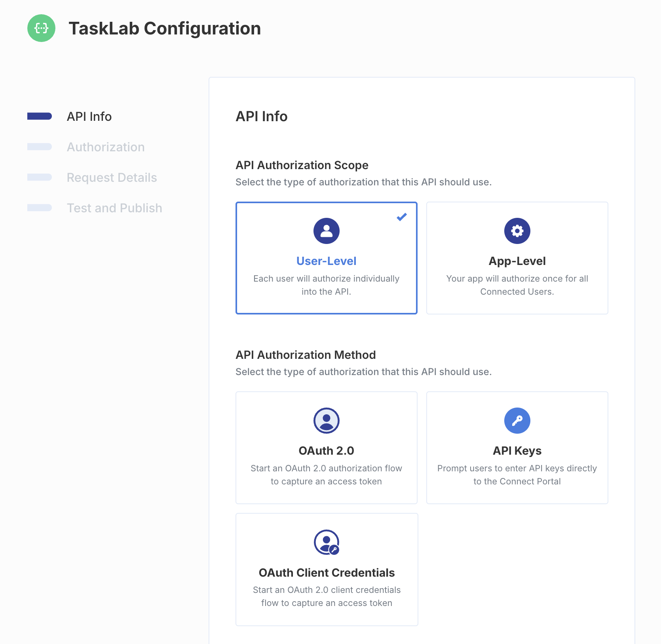Select the App-Level authorization scope

point(517,258)
